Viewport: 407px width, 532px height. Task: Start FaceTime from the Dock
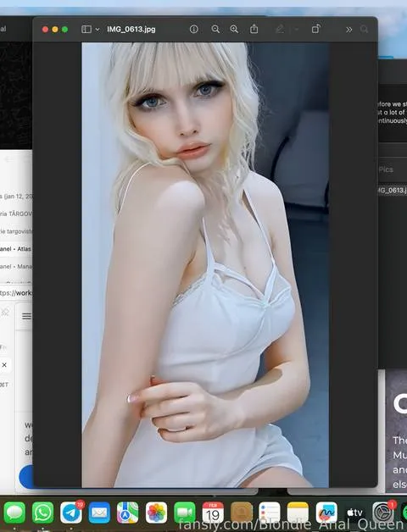[x=185, y=513]
